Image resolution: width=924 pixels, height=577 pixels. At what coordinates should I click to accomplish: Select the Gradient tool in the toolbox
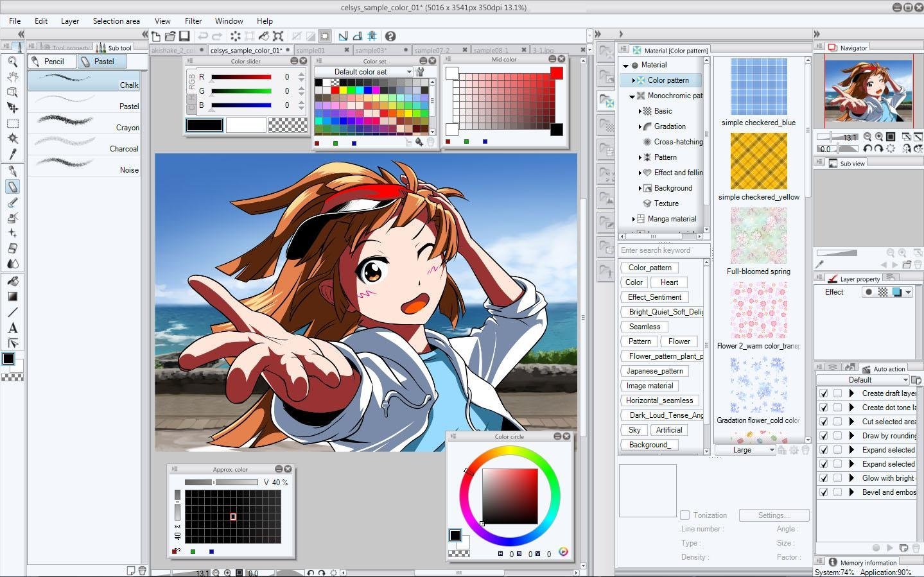pyautogui.click(x=12, y=295)
